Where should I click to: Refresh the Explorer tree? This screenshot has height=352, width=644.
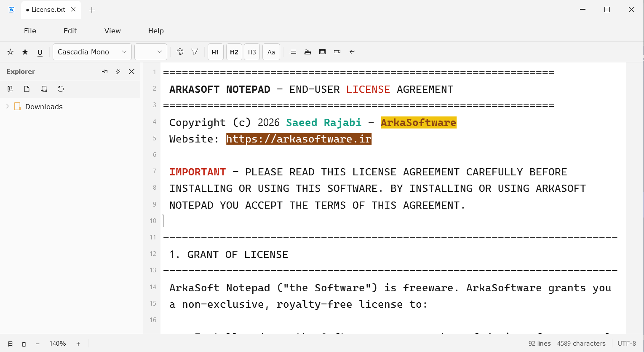(x=61, y=89)
